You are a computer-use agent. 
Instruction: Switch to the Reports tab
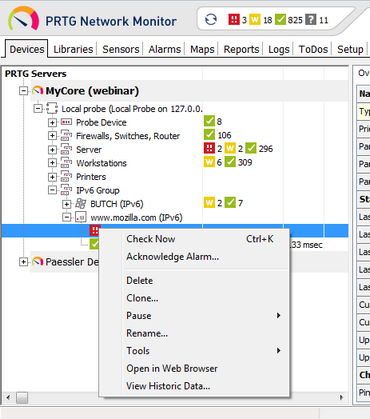pos(241,49)
